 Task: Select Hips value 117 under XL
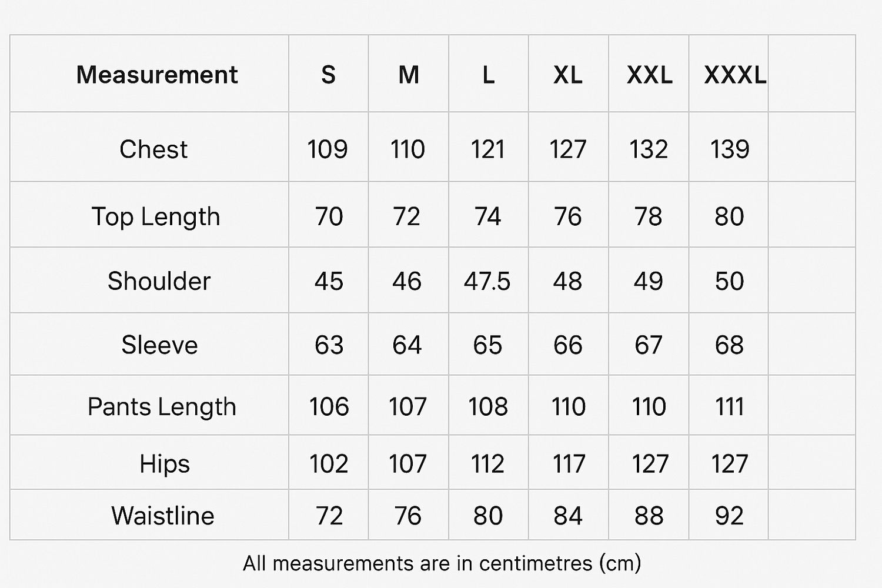click(x=569, y=463)
